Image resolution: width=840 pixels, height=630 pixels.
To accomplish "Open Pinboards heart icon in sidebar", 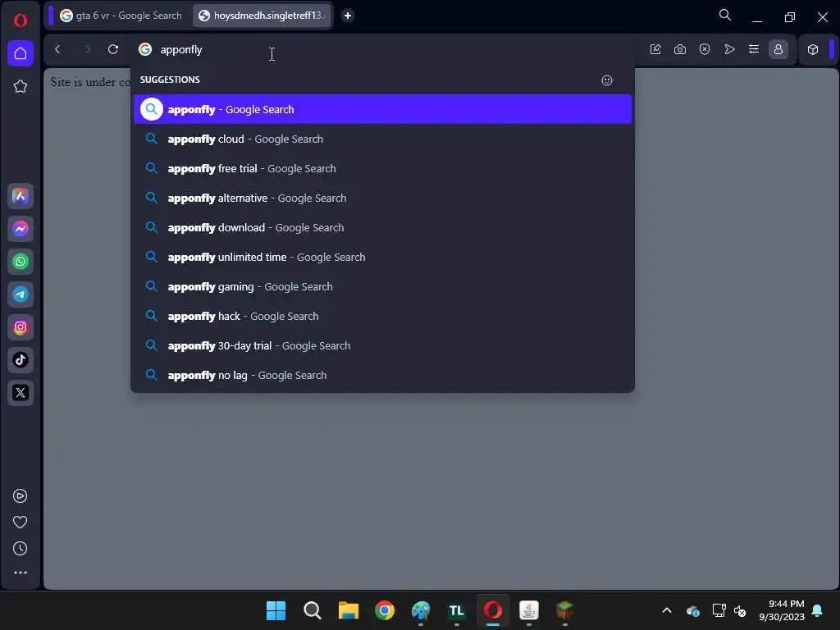I will tap(21, 523).
